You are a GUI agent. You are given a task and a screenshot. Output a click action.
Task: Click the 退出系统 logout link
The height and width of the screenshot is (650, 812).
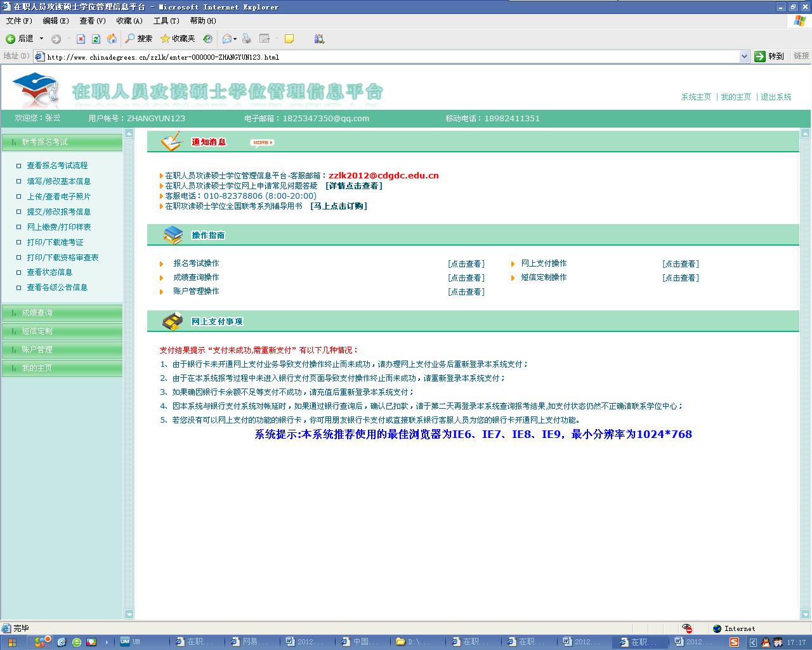776,97
